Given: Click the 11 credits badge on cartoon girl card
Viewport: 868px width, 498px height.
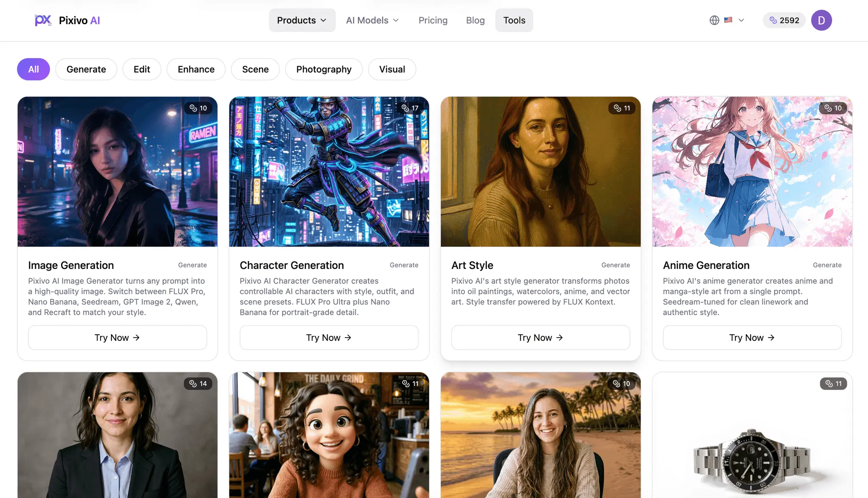Looking at the screenshot, I should click(x=410, y=383).
